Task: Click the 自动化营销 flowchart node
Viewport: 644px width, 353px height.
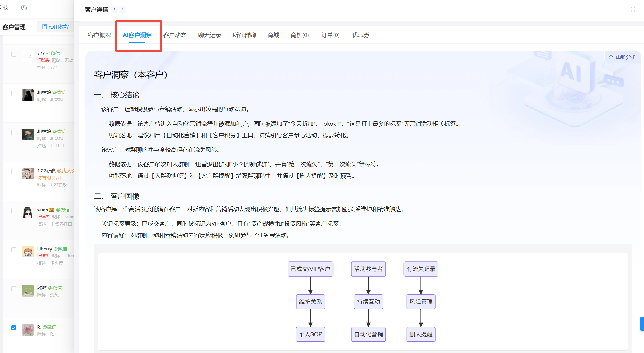Action: (368, 334)
